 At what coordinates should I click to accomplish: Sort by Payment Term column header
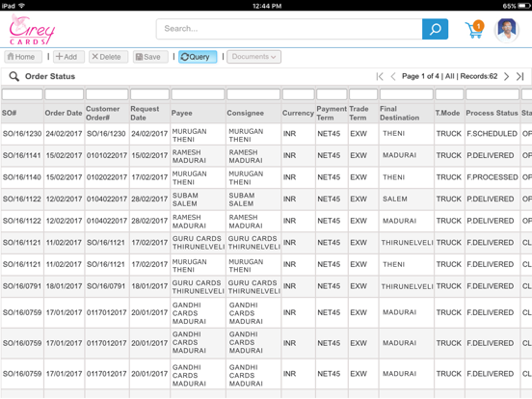[332, 113]
